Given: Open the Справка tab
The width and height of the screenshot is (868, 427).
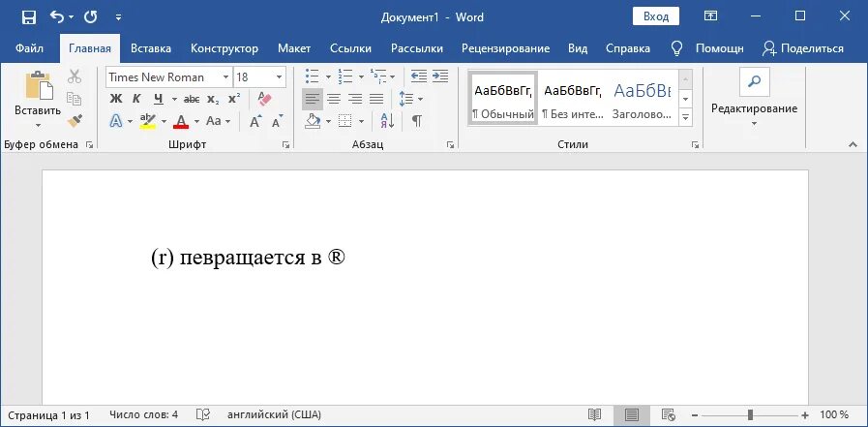Looking at the screenshot, I should pyautogui.click(x=628, y=48).
